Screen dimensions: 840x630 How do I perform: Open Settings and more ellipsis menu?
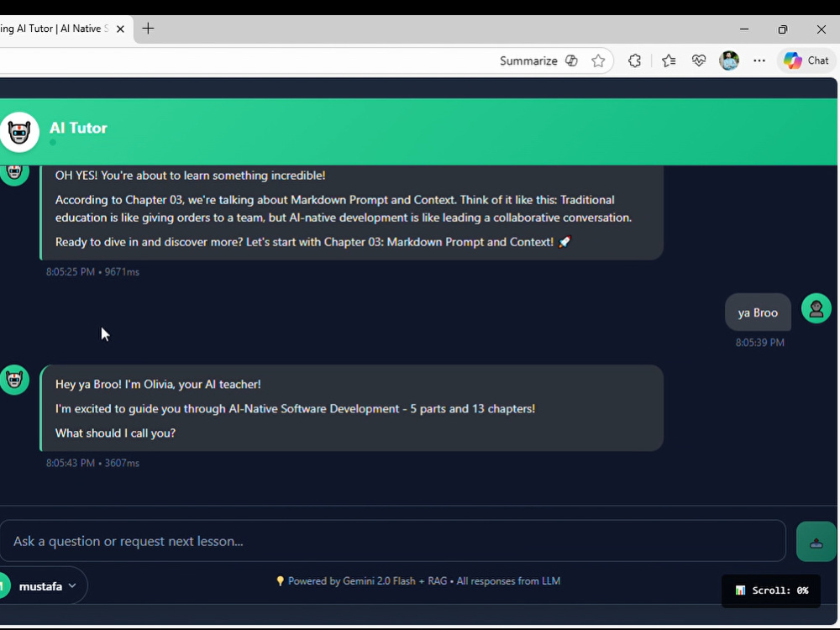[x=759, y=60]
